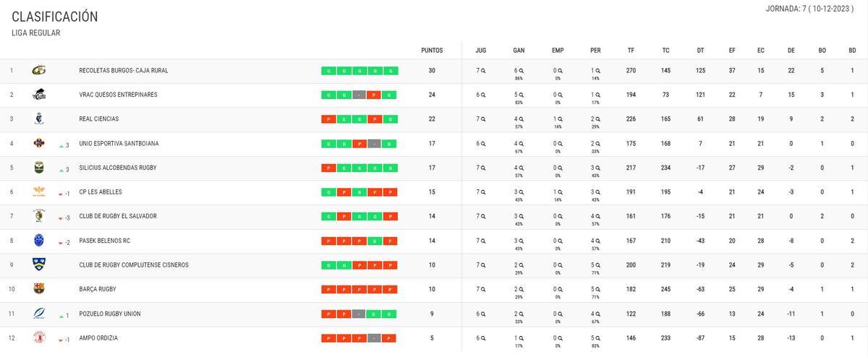
Task: Open magnifier beside CP Les Abelles draws count
Action: coord(560,192)
